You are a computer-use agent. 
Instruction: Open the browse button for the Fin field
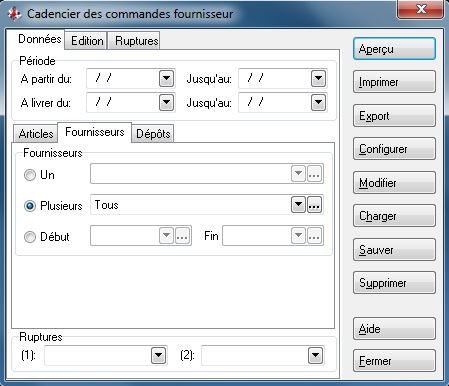tap(314, 236)
